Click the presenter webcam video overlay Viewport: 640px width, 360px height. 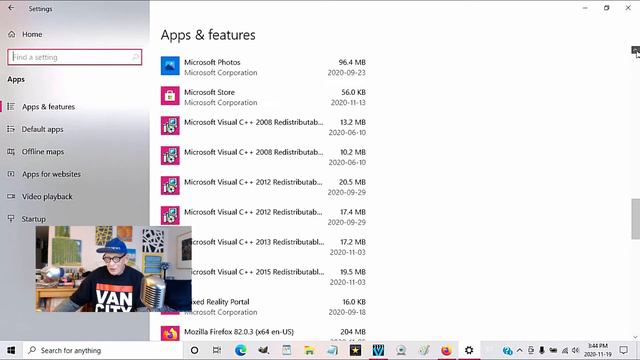(113, 269)
